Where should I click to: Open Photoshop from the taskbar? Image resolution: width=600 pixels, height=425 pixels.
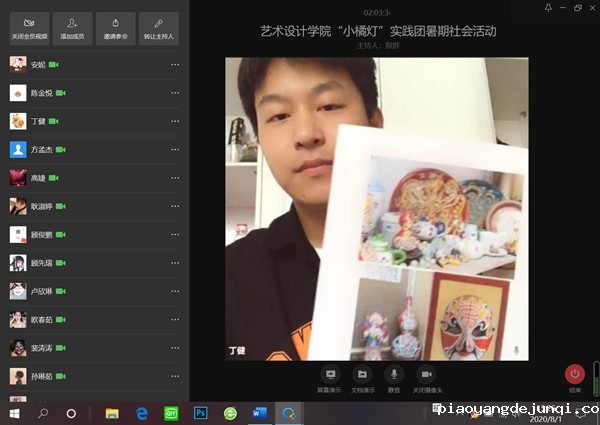[x=200, y=412]
